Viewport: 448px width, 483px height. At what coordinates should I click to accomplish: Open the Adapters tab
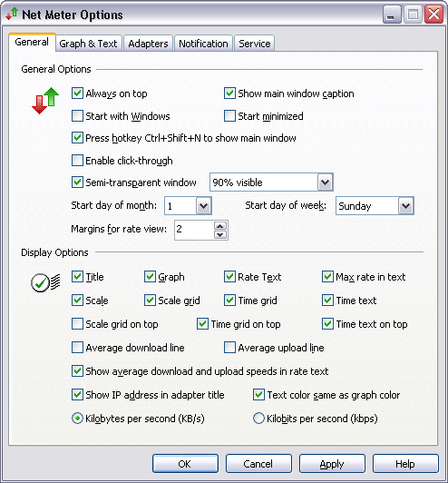148,44
